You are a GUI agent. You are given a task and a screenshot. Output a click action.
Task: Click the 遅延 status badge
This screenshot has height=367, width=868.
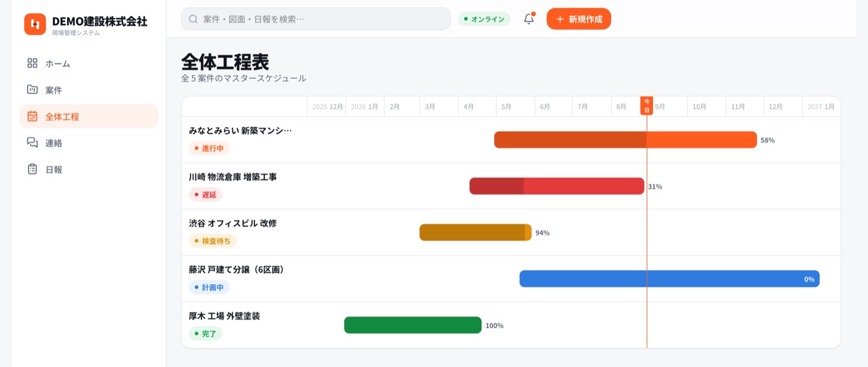point(206,195)
